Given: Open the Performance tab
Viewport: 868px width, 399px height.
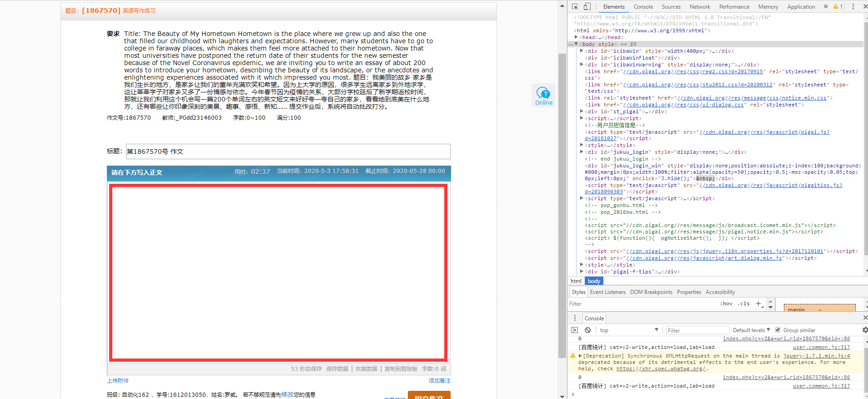Looking at the screenshot, I should click(x=734, y=7).
